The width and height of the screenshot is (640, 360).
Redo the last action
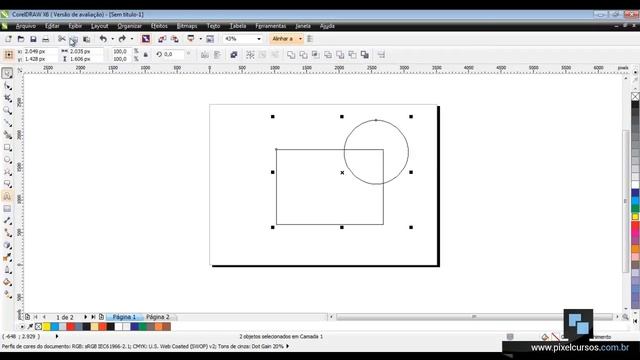[122, 39]
